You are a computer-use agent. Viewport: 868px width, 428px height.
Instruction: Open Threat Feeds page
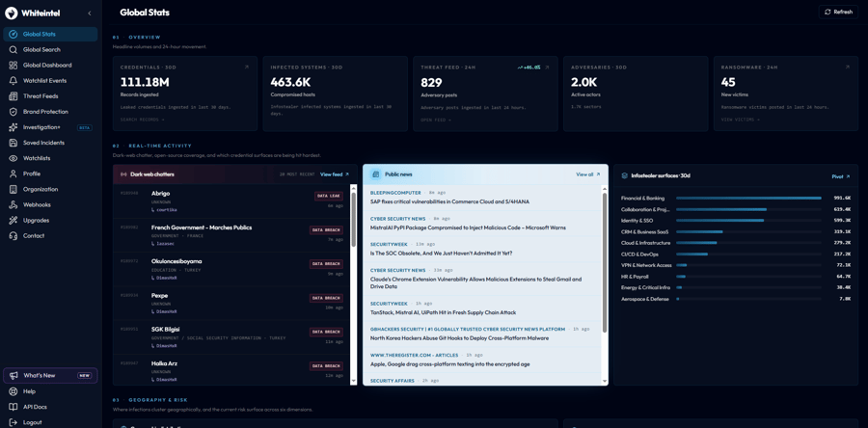point(50,96)
